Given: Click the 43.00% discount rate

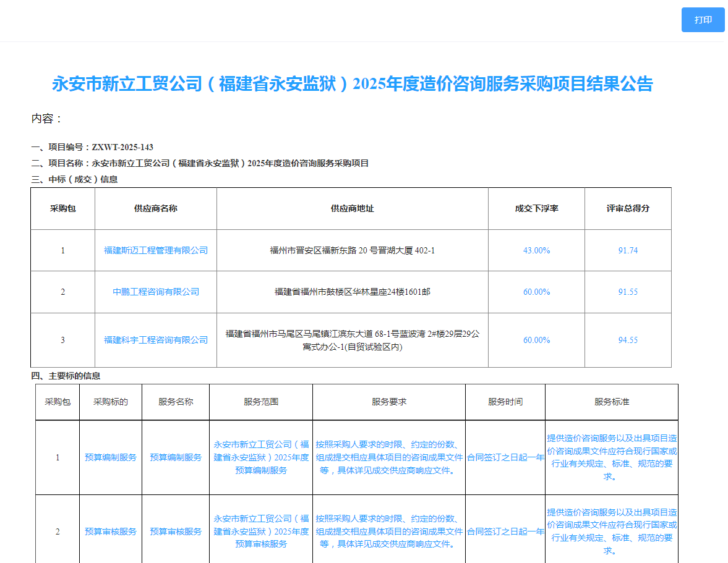Looking at the screenshot, I should coord(537,250).
